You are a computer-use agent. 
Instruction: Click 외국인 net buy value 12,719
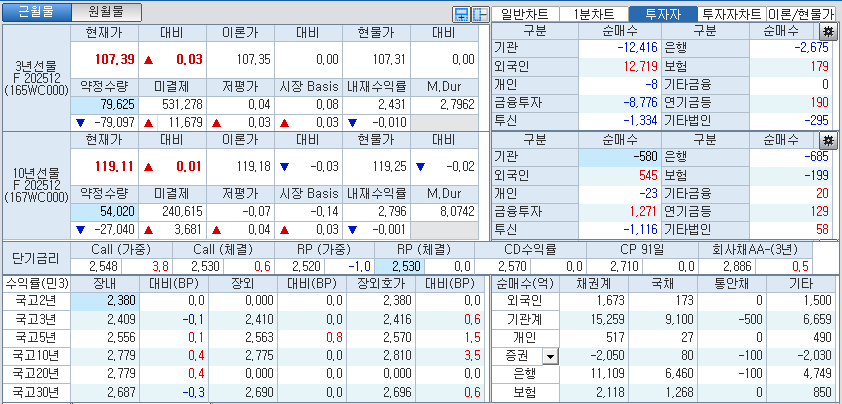640,67
